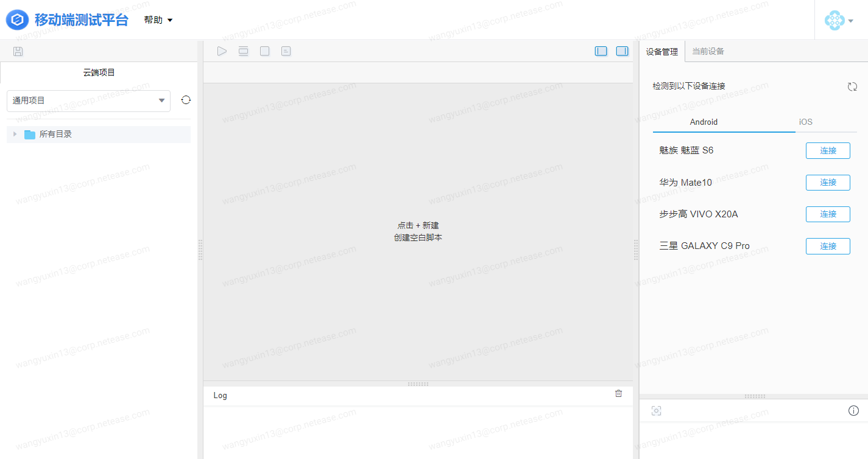Switch to 设备管理 tab
Screen dimensions: 868x459
[662, 52]
